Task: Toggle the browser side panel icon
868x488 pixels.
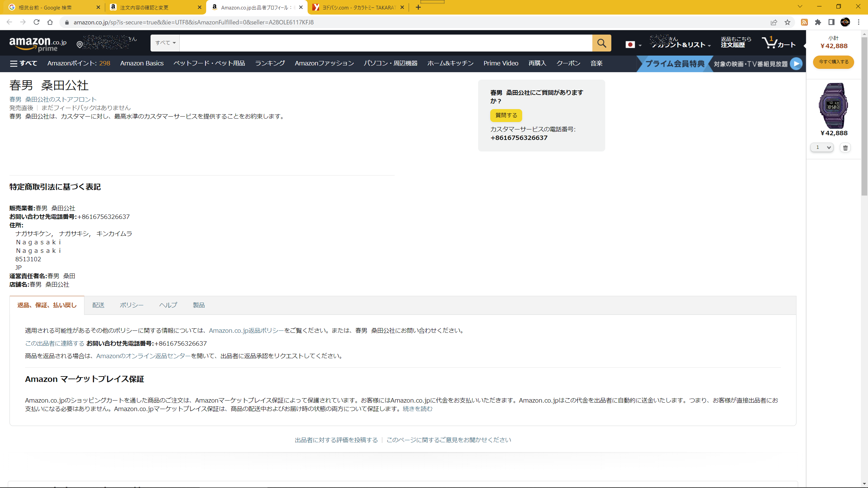Action: [831, 22]
